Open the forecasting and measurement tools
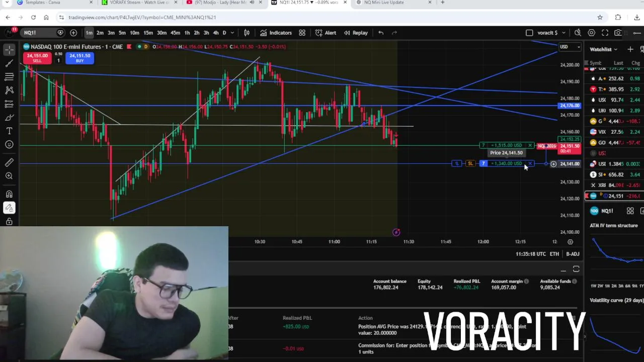Viewport: 644px width, 362px height. [9, 104]
